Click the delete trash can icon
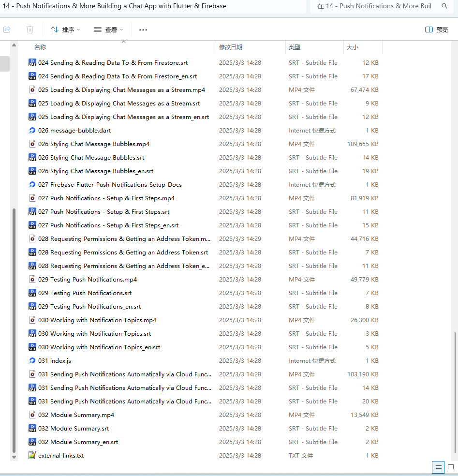Screen dimensions: 458x476 pos(30,30)
